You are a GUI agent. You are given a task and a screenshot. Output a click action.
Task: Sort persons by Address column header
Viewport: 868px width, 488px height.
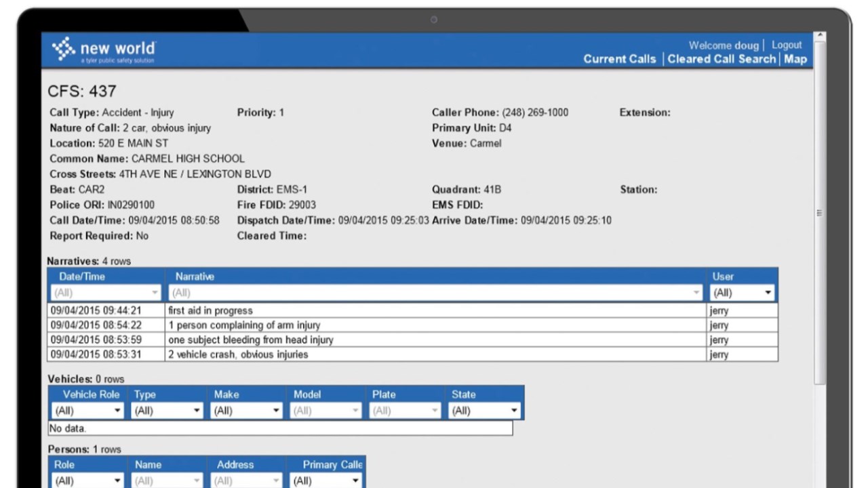click(x=235, y=465)
